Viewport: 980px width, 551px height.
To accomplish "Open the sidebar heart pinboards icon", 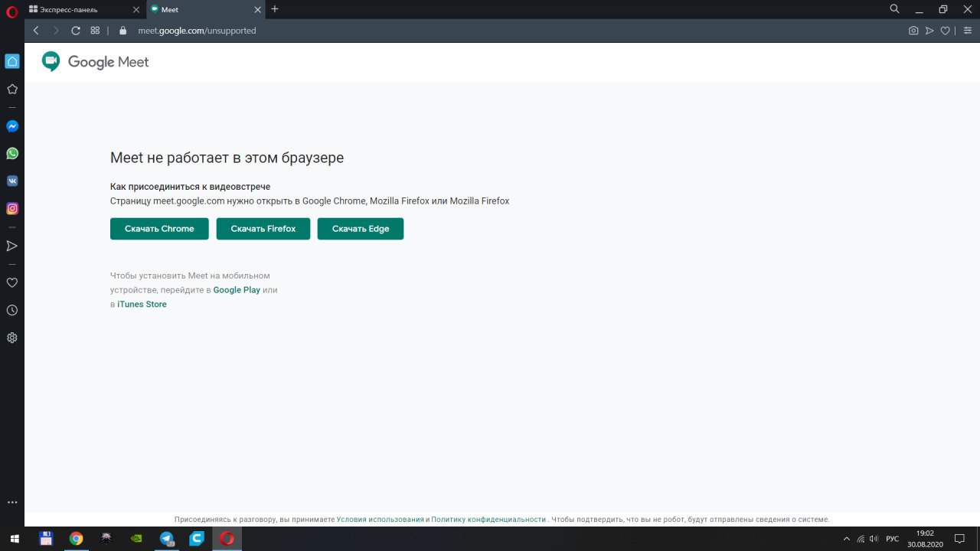I will pos(12,282).
